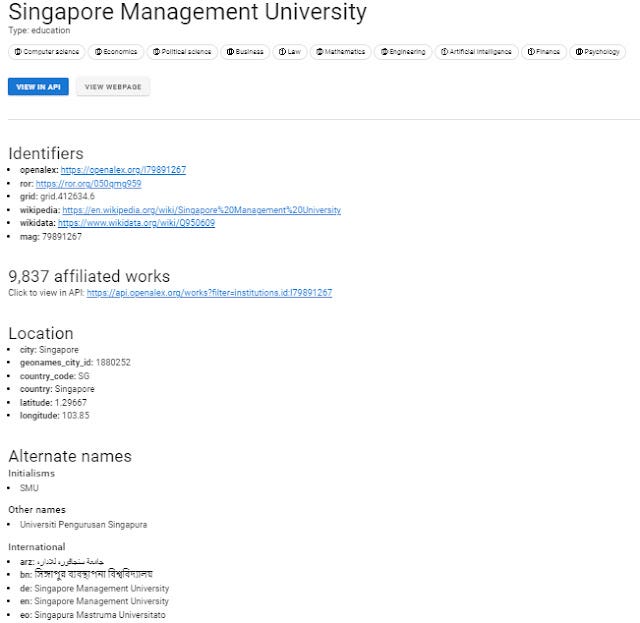
Task: Click the page title Singapore Management University
Action: coord(187,11)
